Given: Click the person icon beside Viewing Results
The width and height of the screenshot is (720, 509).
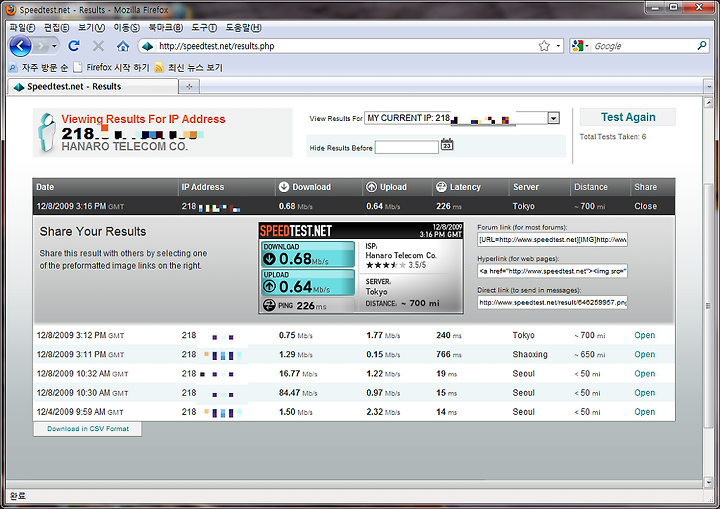Looking at the screenshot, I should click(x=46, y=132).
